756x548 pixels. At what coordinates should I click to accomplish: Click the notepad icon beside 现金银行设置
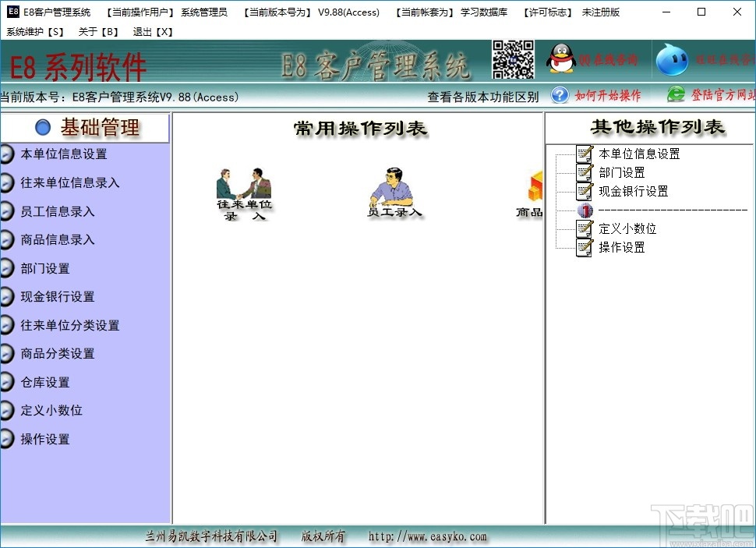[585, 191]
